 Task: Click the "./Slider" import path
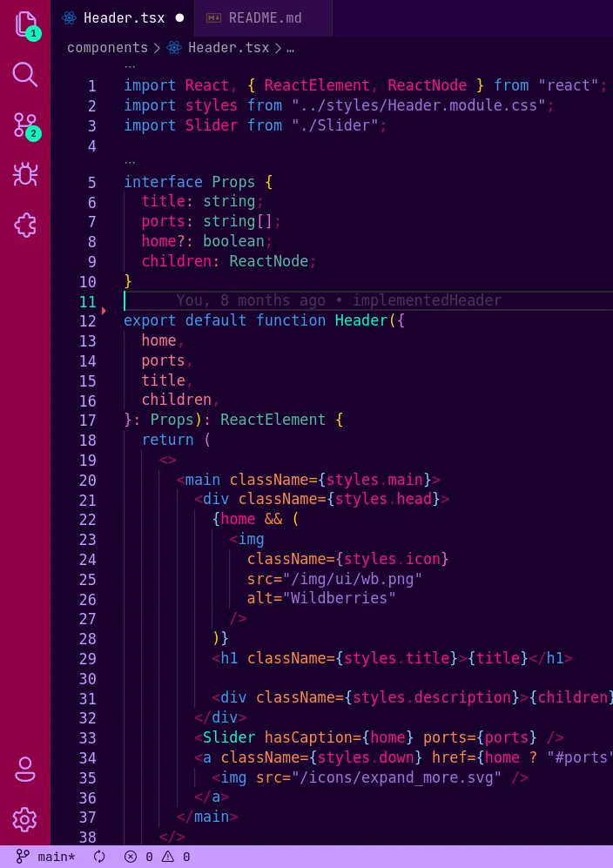pos(335,125)
